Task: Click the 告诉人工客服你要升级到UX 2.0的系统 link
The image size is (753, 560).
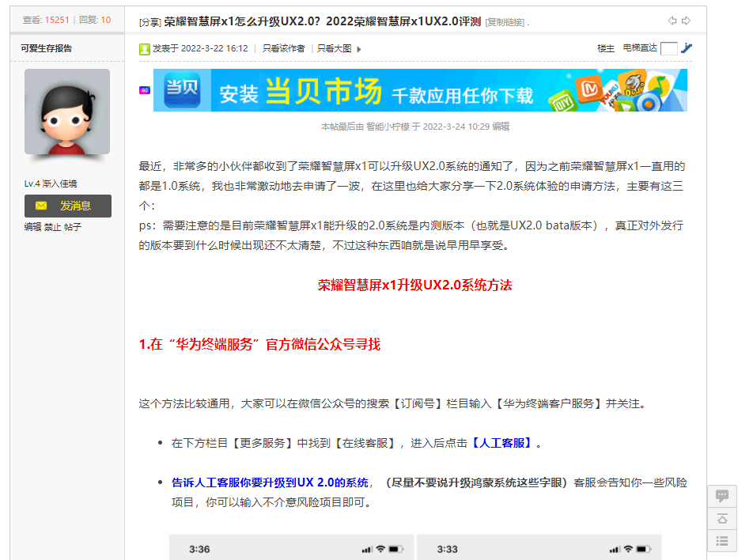Action: pyautogui.click(x=271, y=482)
